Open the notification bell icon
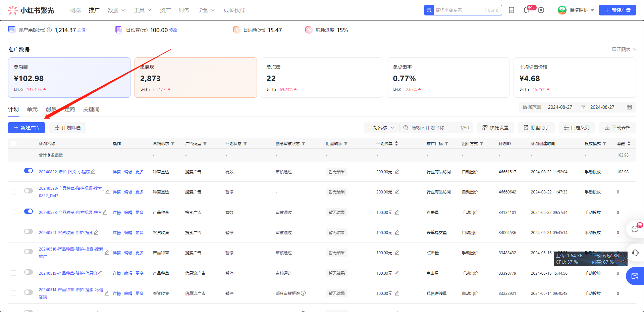The width and height of the screenshot is (644, 312). point(526,10)
